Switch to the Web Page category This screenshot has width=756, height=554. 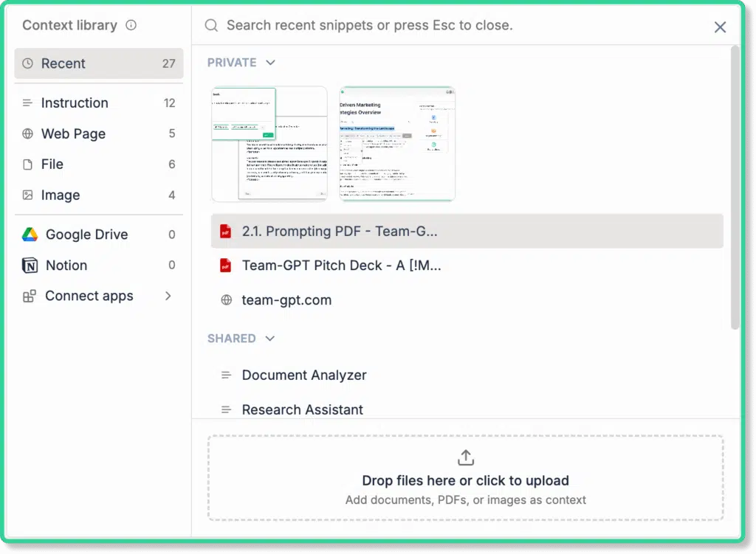click(x=99, y=134)
